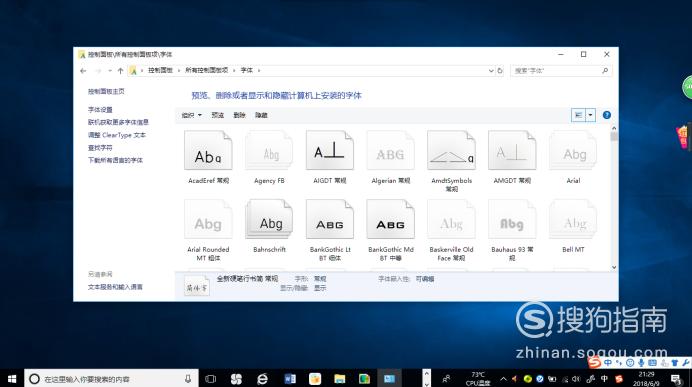The height and width of the screenshot is (387, 692).
Task: Open the address bar history dropdown
Action: click(x=491, y=71)
